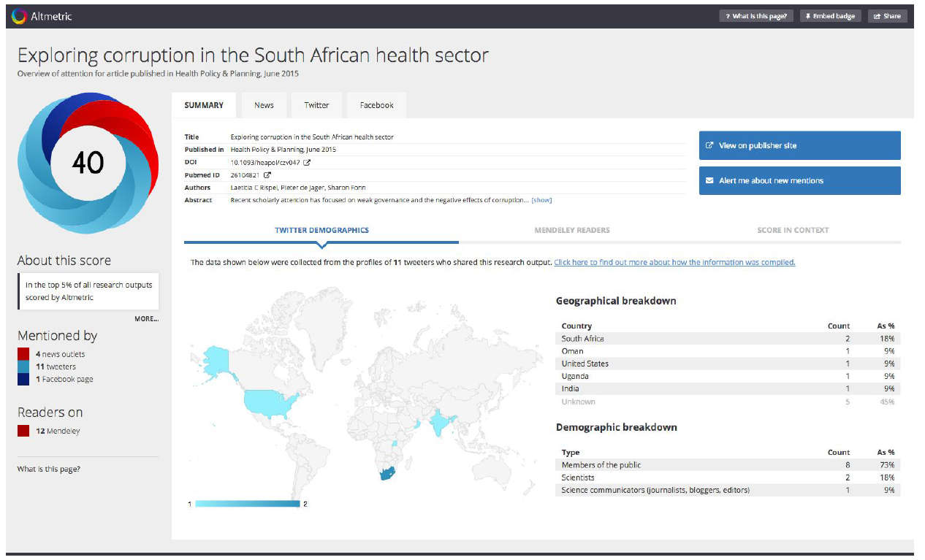Switch to the News tab
This screenshot has height=560, width=925.
pos(264,105)
